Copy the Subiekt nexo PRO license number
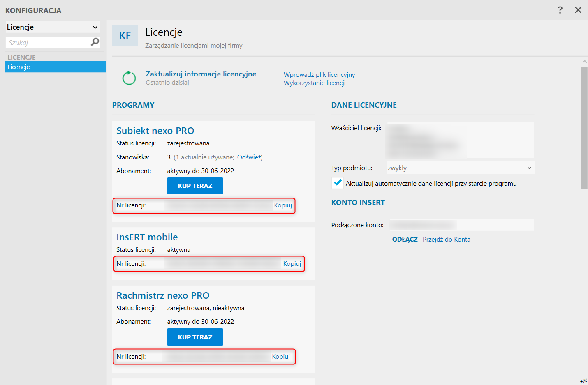 pyautogui.click(x=283, y=205)
